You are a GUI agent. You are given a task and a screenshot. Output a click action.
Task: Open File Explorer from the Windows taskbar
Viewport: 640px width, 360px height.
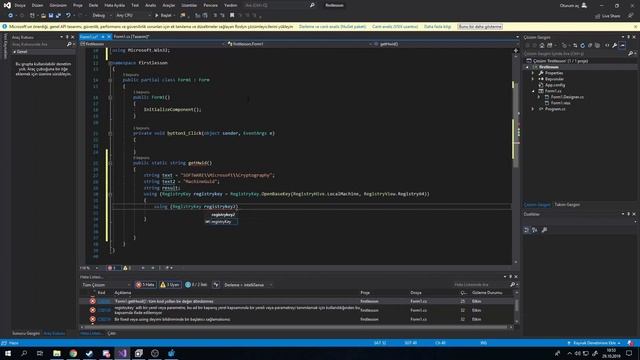(57, 353)
